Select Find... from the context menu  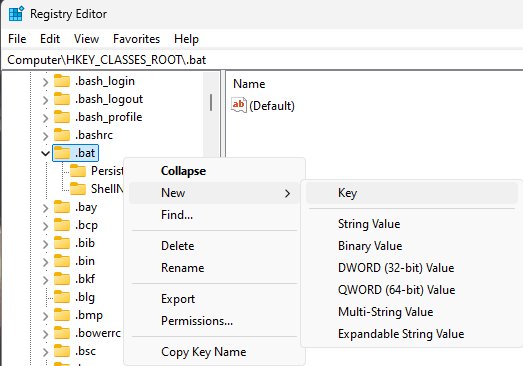[x=214, y=215]
